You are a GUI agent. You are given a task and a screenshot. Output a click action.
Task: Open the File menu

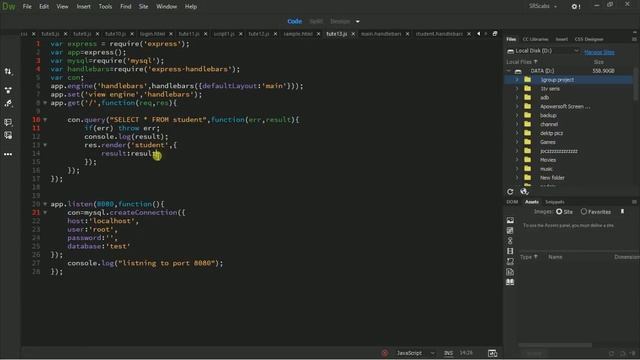click(x=27, y=7)
